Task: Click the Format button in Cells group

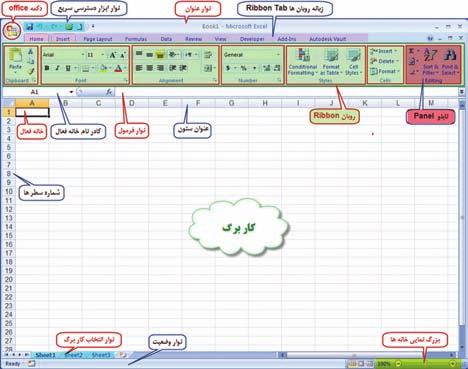Action: (x=384, y=71)
